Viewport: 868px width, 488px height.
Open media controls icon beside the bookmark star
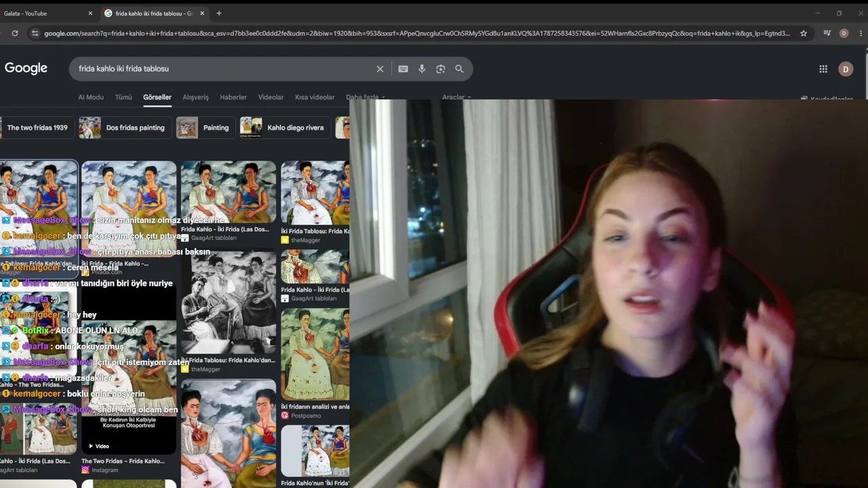[x=827, y=33]
